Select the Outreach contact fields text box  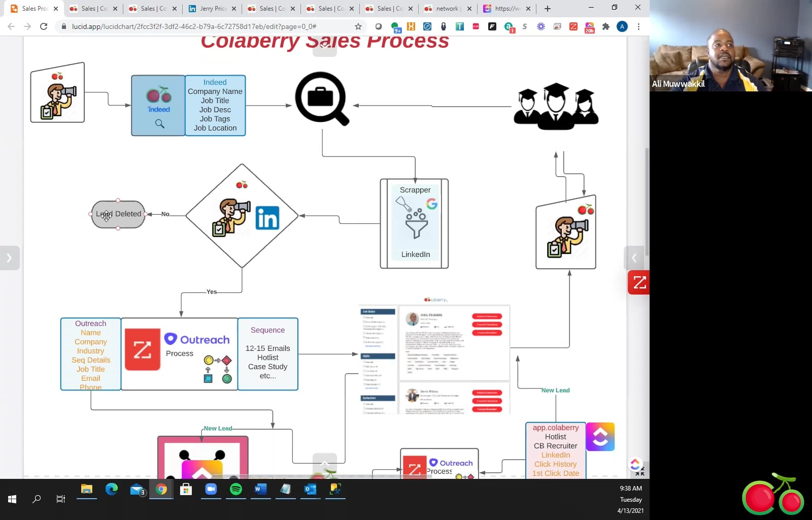coord(91,354)
